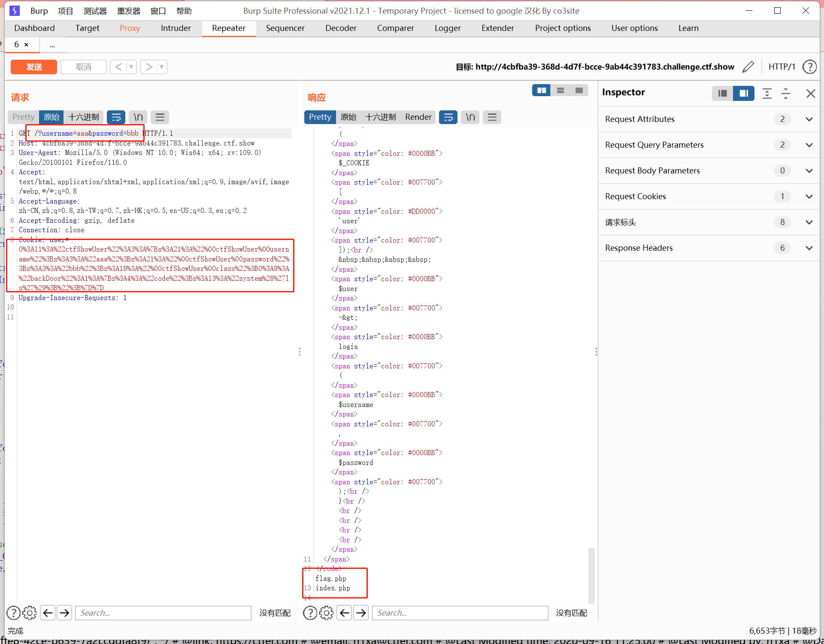Go back in request history
824x644 pixels.
119,67
